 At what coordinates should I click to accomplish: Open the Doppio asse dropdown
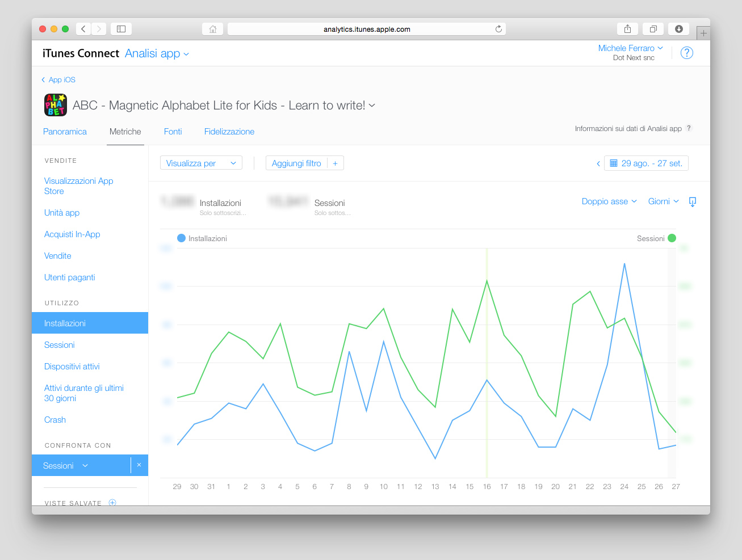tap(609, 201)
